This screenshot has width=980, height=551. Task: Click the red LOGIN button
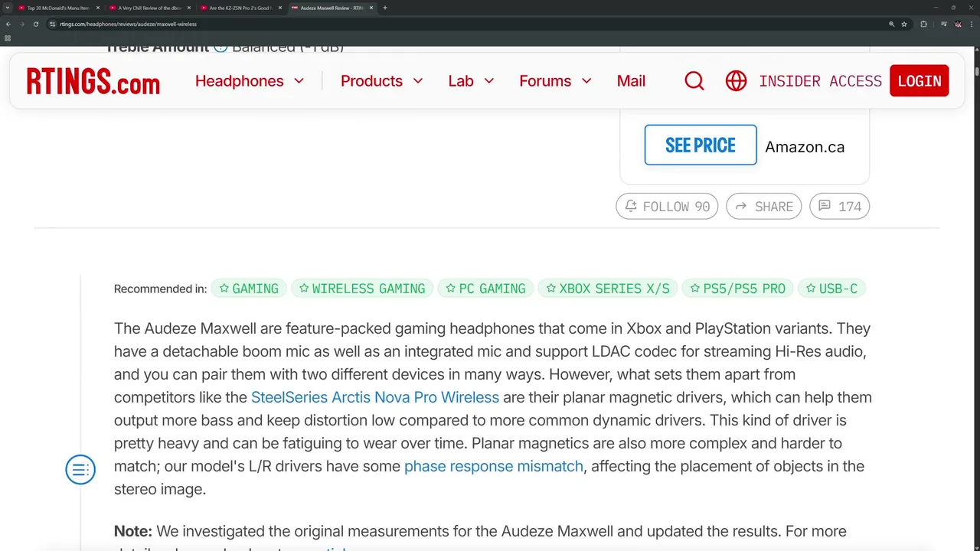click(x=920, y=81)
